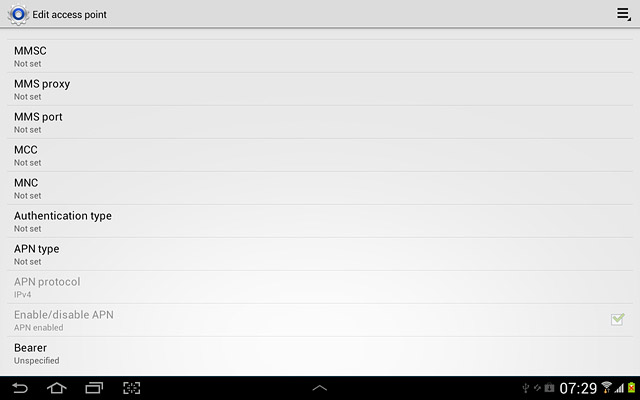Open Authentication type options
The height and width of the screenshot is (400, 640).
coord(320,222)
